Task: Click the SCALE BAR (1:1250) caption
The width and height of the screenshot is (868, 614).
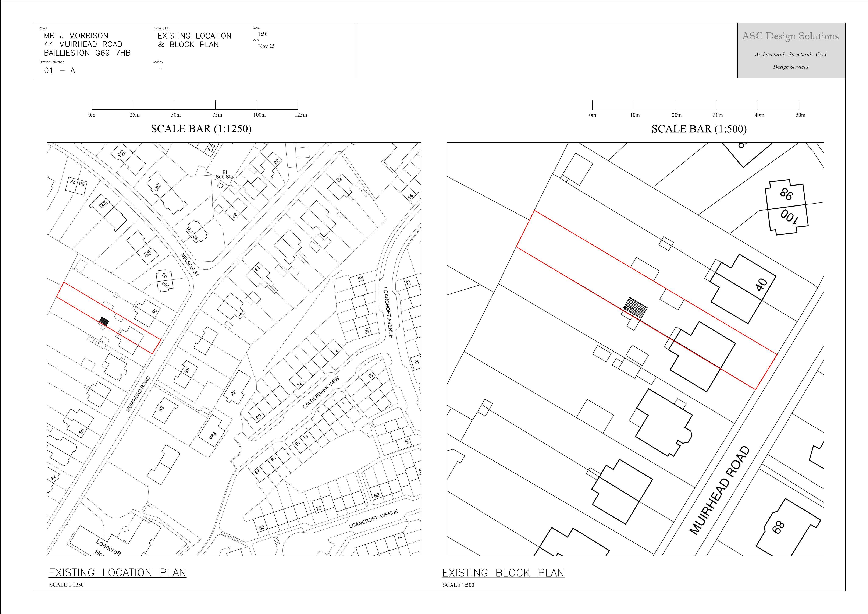Action: pyautogui.click(x=201, y=129)
